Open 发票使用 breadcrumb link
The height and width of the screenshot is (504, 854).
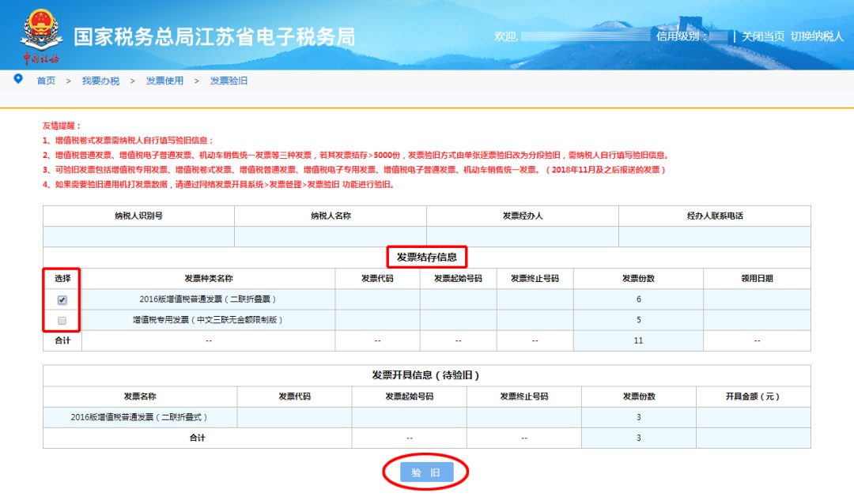164,81
